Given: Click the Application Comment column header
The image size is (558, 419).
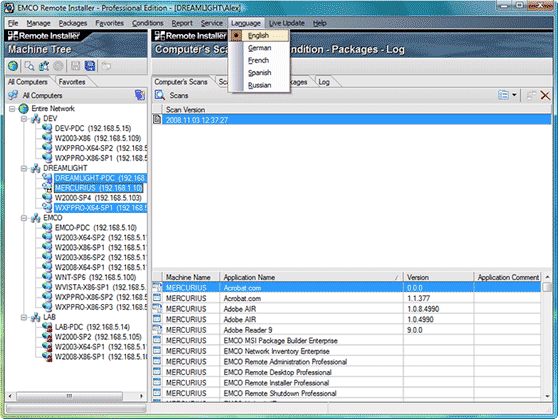Looking at the screenshot, I should coord(508,277).
